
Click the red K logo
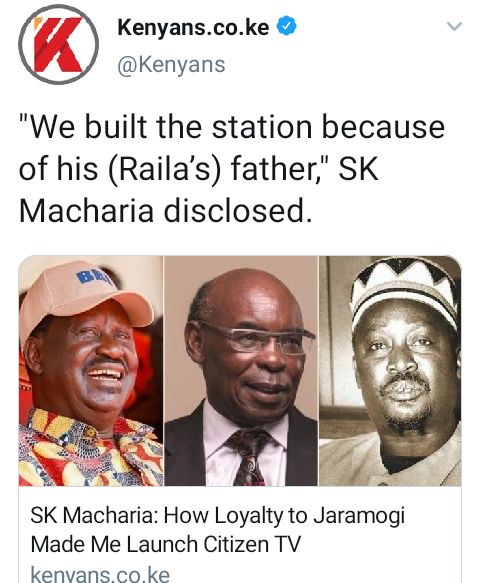[58, 45]
